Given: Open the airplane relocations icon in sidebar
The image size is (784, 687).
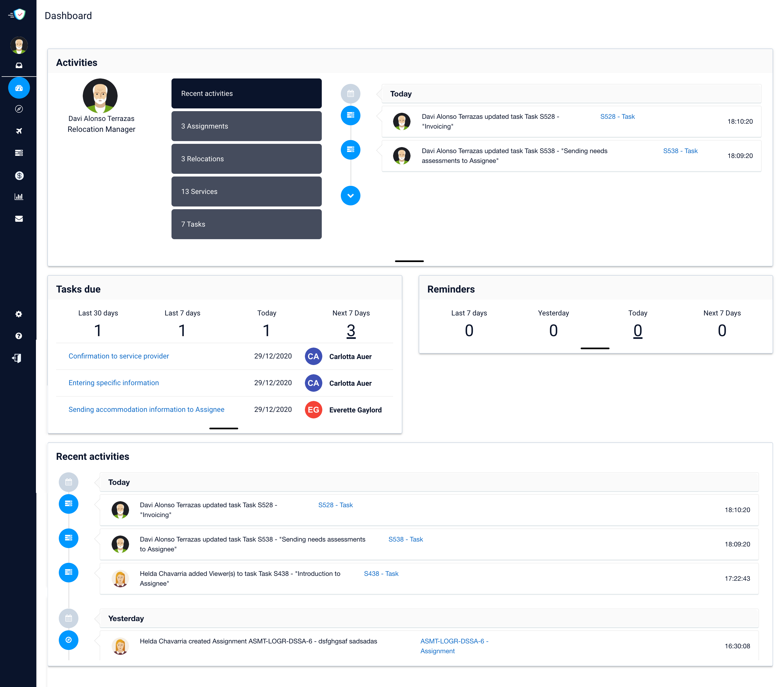Looking at the screenshot, I should tap(19, 131).
